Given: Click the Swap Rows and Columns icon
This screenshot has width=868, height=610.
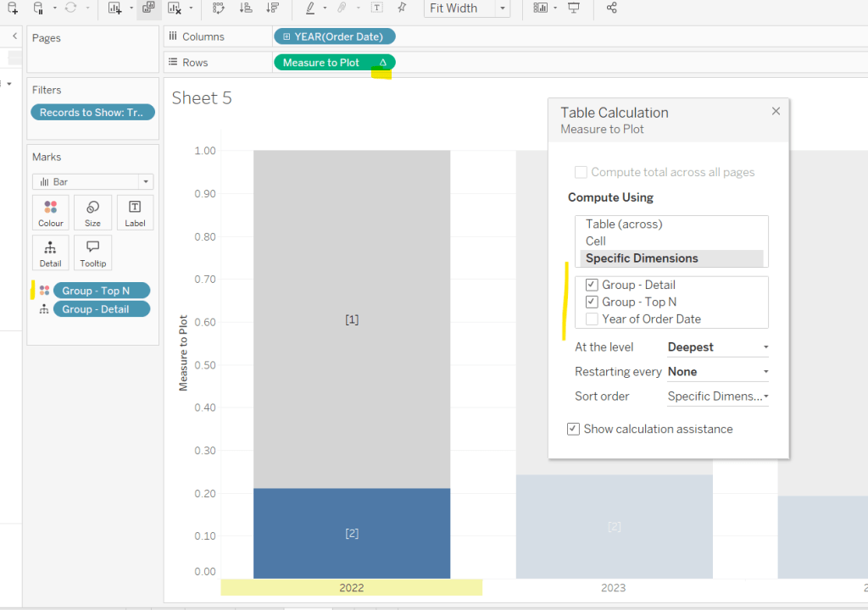Looking at the screenshot, I should (x=218, y=8).
